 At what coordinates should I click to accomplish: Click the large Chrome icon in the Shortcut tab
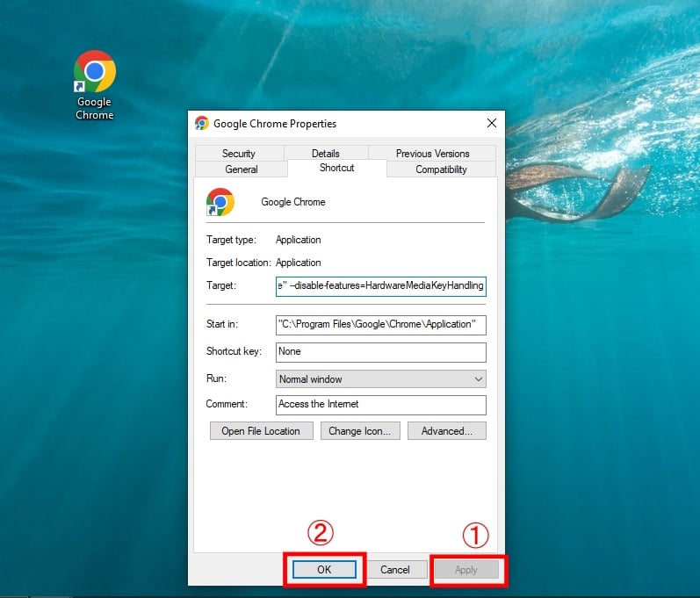[x=220, y=202]
